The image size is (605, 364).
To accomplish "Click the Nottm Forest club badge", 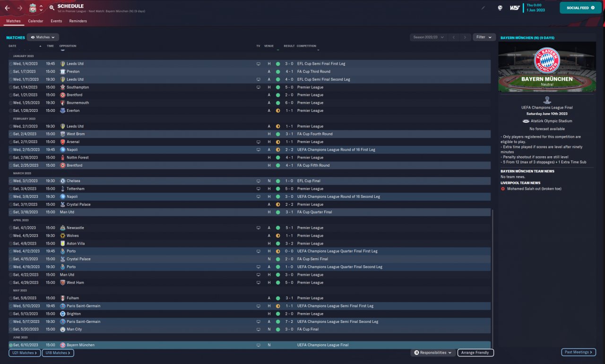I will tap(62, 158).
